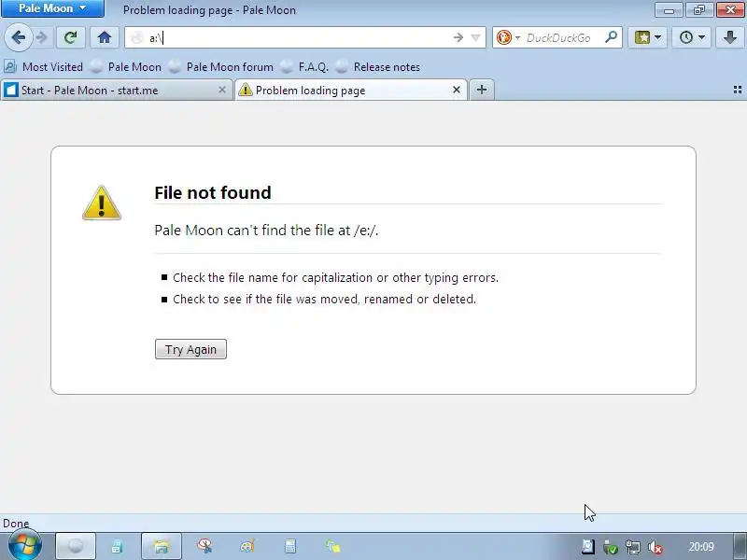This screenshot has height=560, width=747.
Task: Open the history clock button
Action: click(x=686, y=37)
